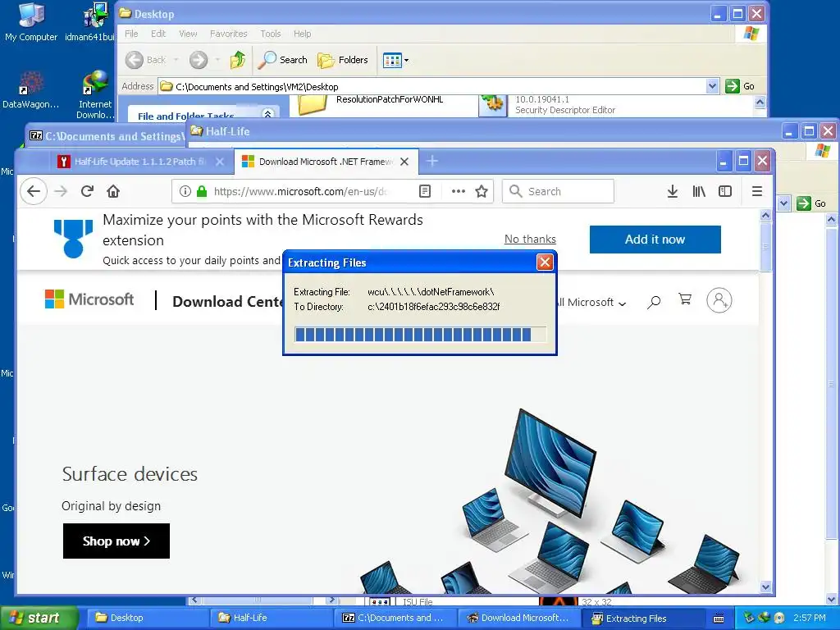The height and width of the screenshot is (630, 840).
Task: Click the Windows start button
Action: (x=39, y=618)
